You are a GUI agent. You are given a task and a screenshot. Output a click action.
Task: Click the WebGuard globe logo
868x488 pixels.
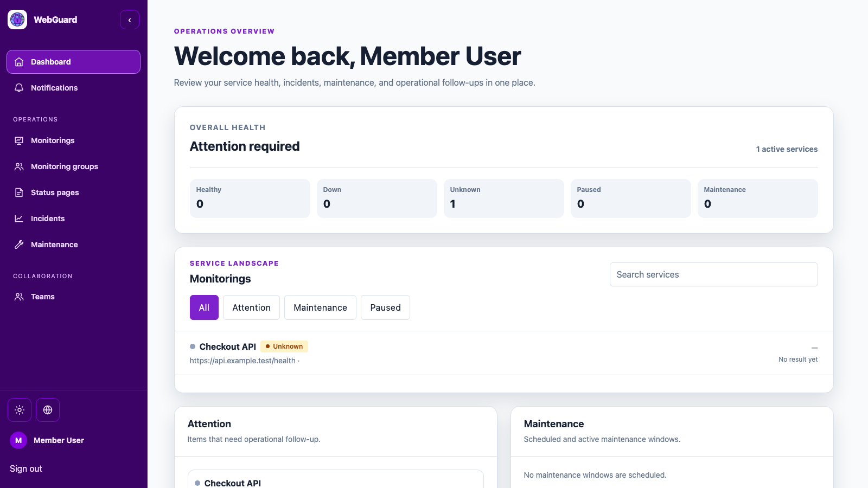17,20
